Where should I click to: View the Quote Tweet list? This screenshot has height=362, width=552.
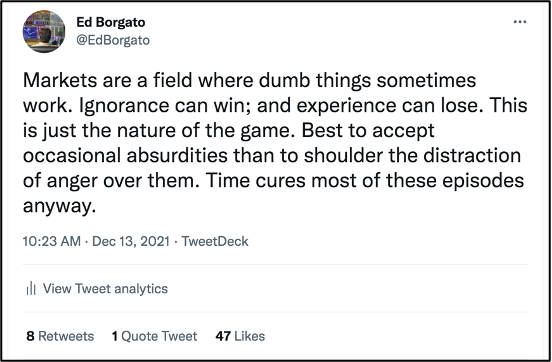click(154, 336)
